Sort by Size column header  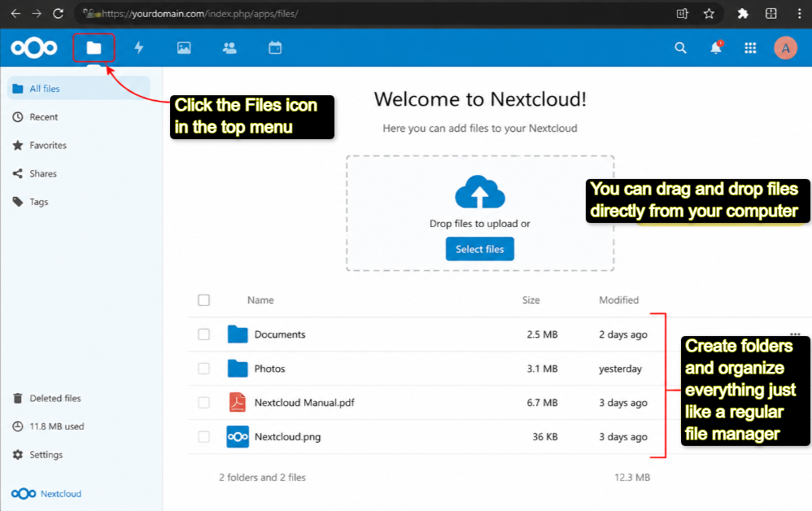point(530,299)
